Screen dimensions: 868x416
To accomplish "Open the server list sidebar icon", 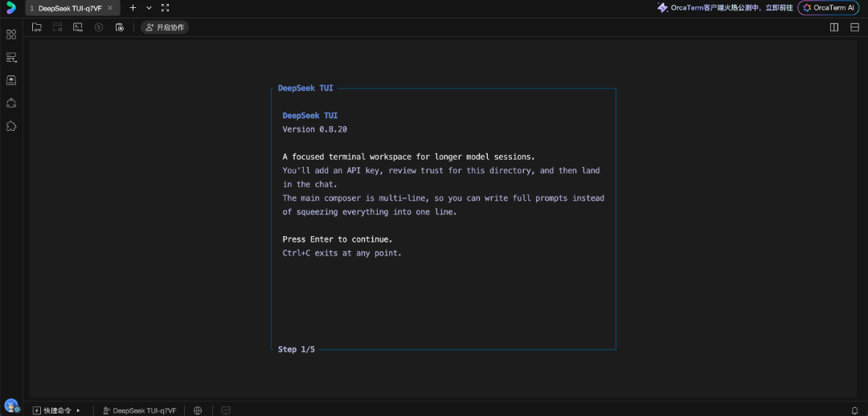I will coord(11,58).
